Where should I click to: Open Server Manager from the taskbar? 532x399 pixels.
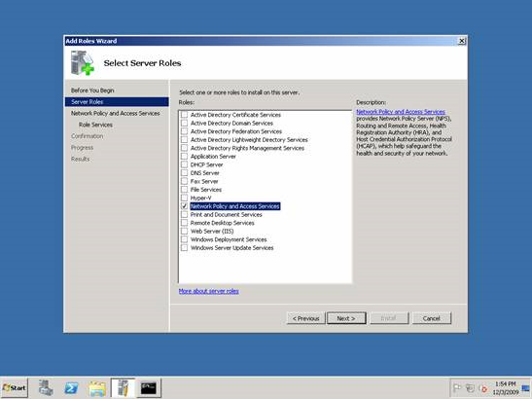[46, 387]
